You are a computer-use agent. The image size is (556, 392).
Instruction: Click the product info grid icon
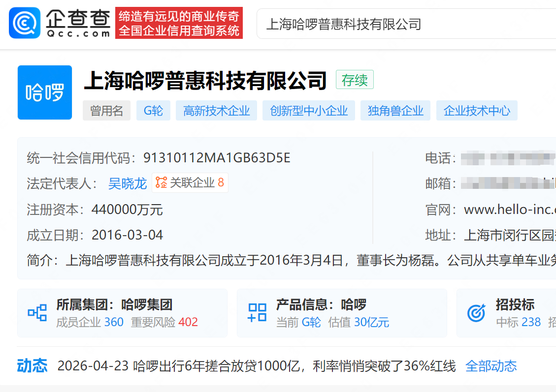pos(257,313)
